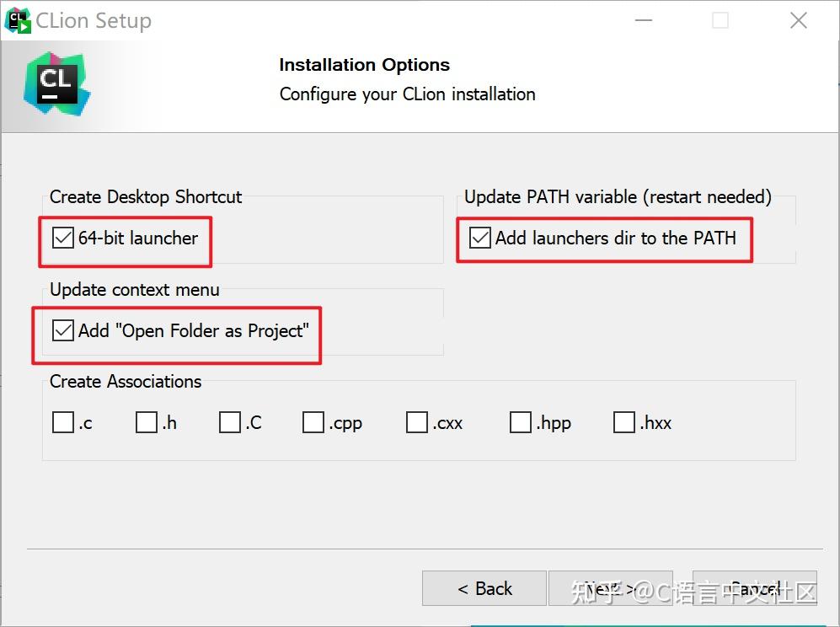Minimize the CLion Setup window

click(642, 21)
